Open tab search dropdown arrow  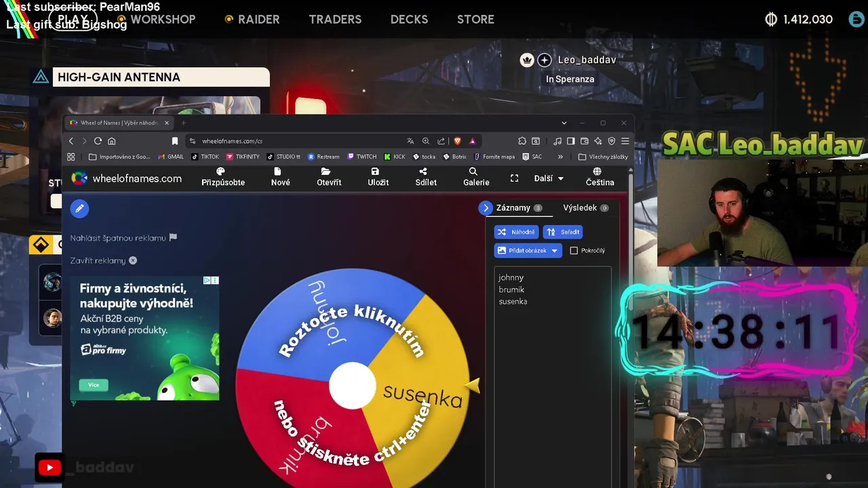click(x=564, y=123)
